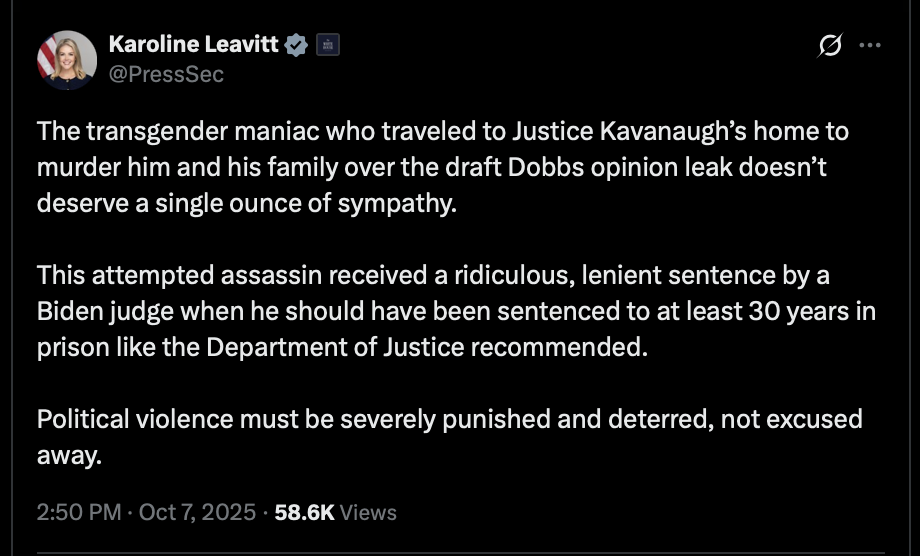Click the @PressSec handle

165,74
